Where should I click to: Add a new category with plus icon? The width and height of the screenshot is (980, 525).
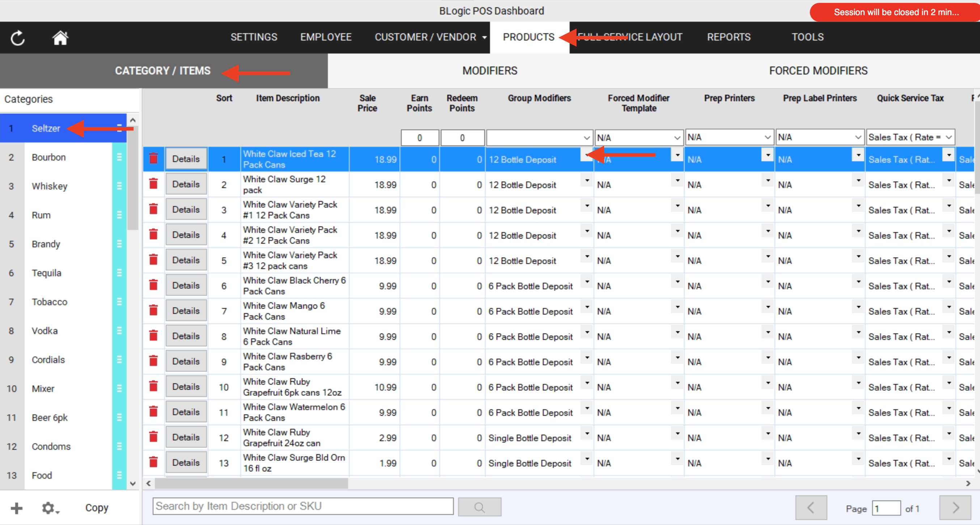(x=16, y=508)
